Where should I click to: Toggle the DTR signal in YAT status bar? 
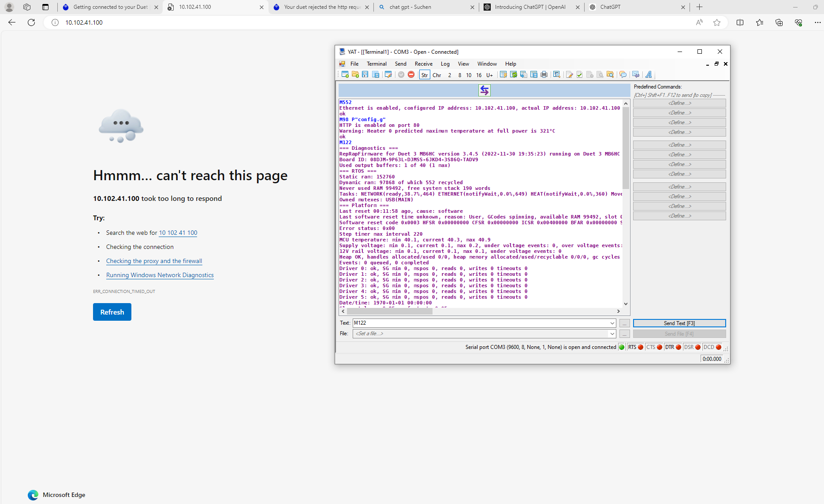tap(673, 347)
